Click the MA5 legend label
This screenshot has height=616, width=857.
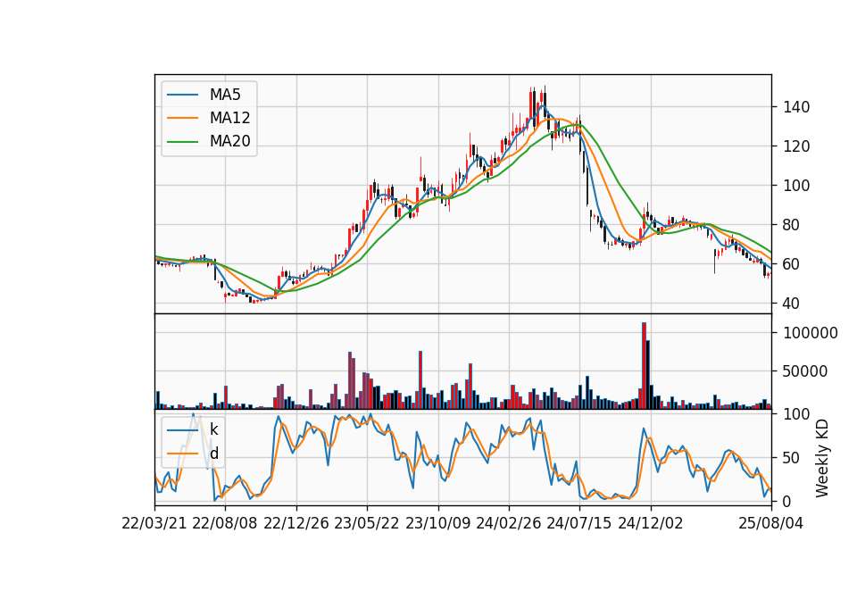click(x=225, y=95)
